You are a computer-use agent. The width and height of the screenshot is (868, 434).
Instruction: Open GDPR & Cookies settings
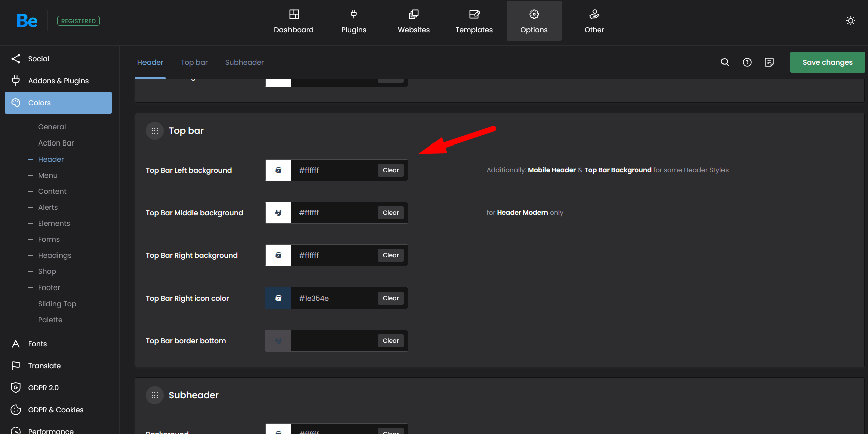pyautogui.click(x=56, y=410)
